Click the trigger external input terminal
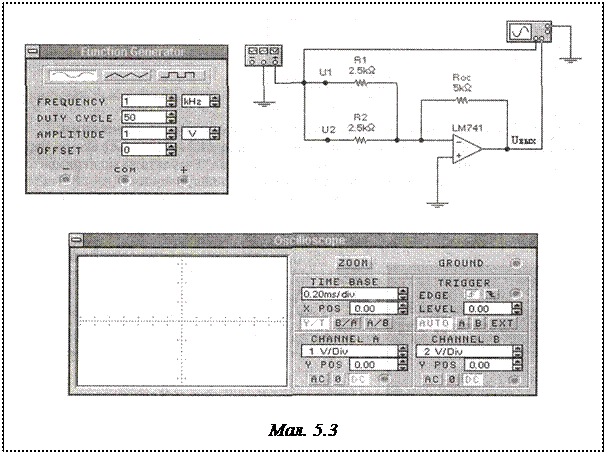 (x=515, y=294)
